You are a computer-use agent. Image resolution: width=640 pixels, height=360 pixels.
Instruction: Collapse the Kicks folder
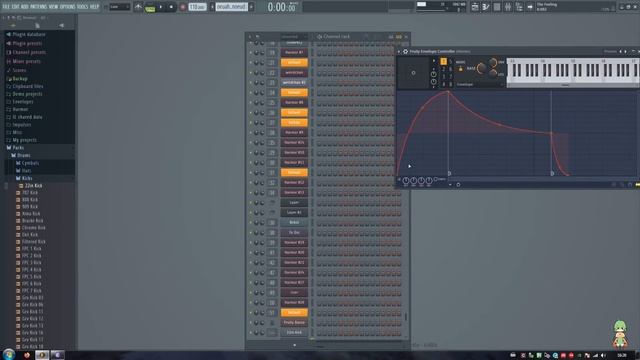[x=27, y=178]
